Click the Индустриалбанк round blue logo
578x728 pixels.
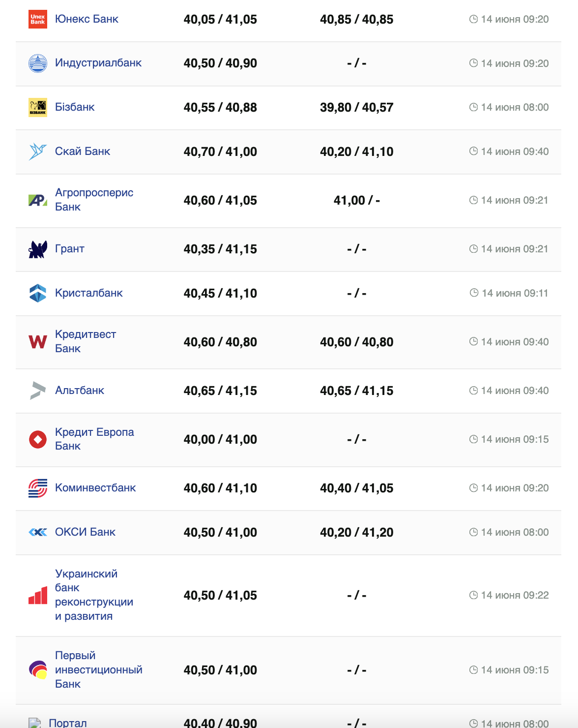click(38, 63)
